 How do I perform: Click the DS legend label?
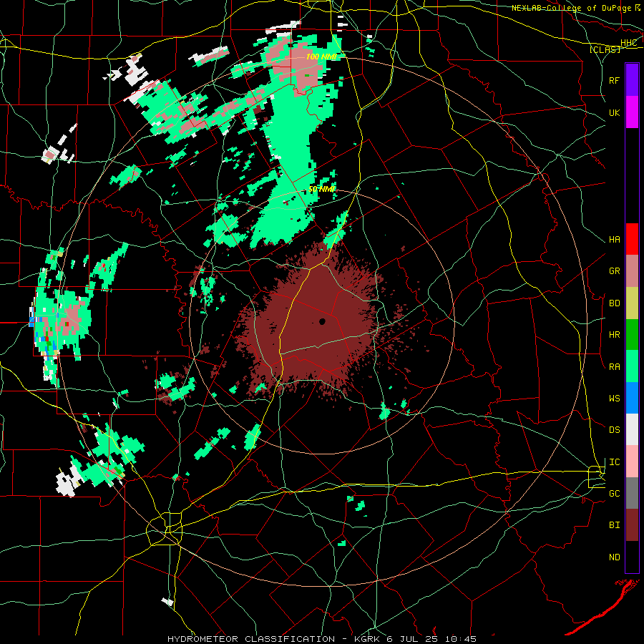614,430
